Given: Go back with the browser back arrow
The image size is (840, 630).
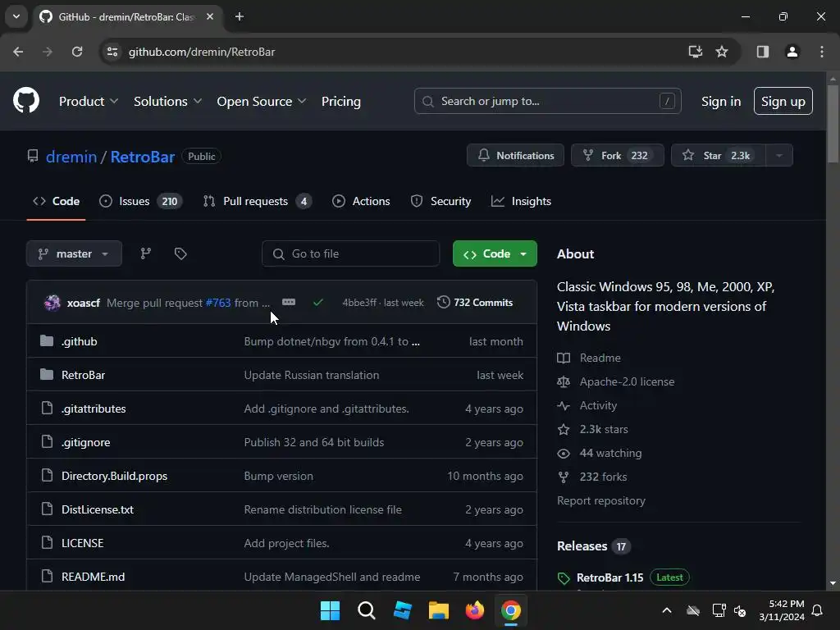Looking at the screenshot, I should point(18,52).
